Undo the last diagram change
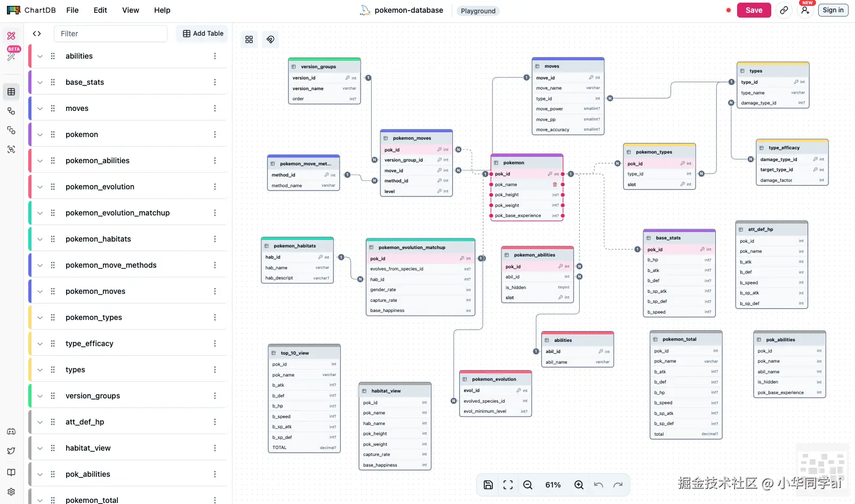 [598, 485]
